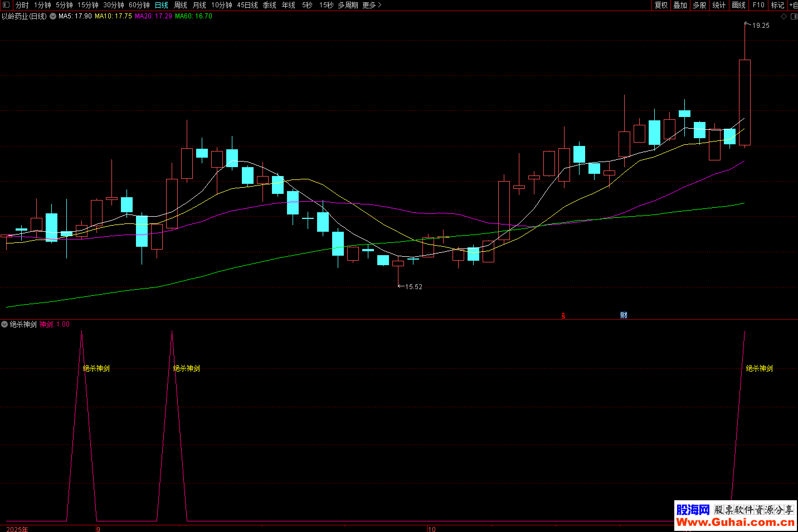Click the +自 add-to-watchlist button
The height and width of the screenshot is (532, 798).
(794, 5)
